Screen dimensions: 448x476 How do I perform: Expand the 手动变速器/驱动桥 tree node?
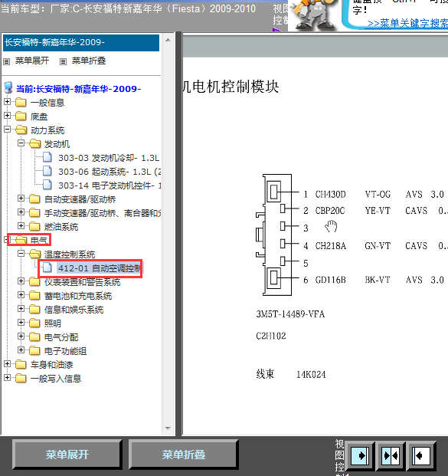21,212
